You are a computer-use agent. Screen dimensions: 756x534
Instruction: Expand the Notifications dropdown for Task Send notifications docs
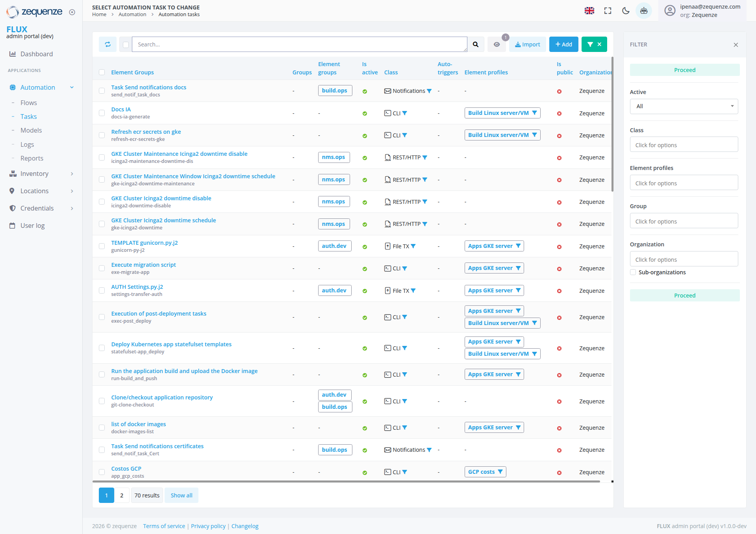click(429, 91)
